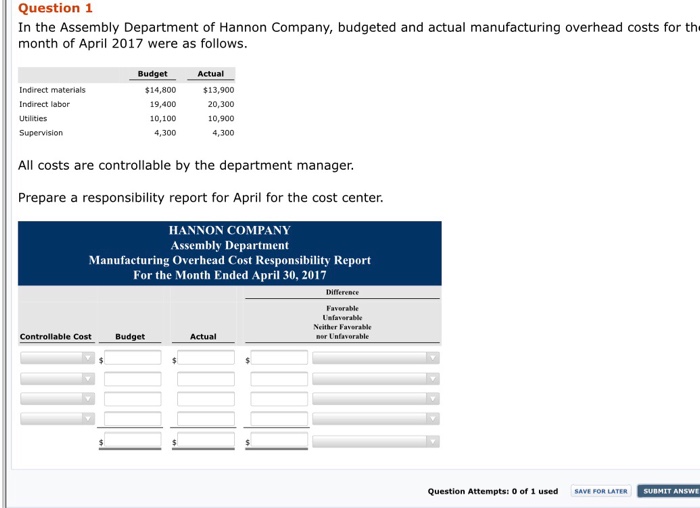
Task: Click the 'HANNON COMPANY' report title
Action: pyautogui.click(x=229, y=230)
